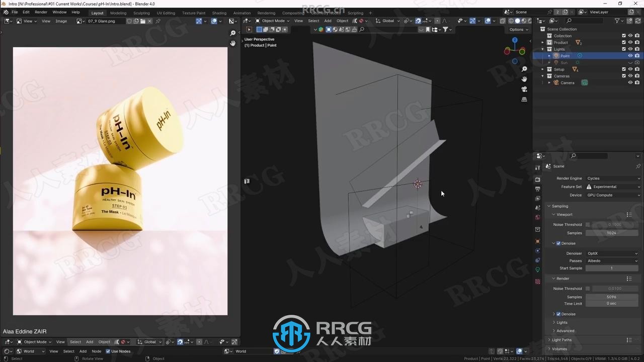Click render Samples 5096 field
This screenshot has height=362, width=644.
click(612, 297)
